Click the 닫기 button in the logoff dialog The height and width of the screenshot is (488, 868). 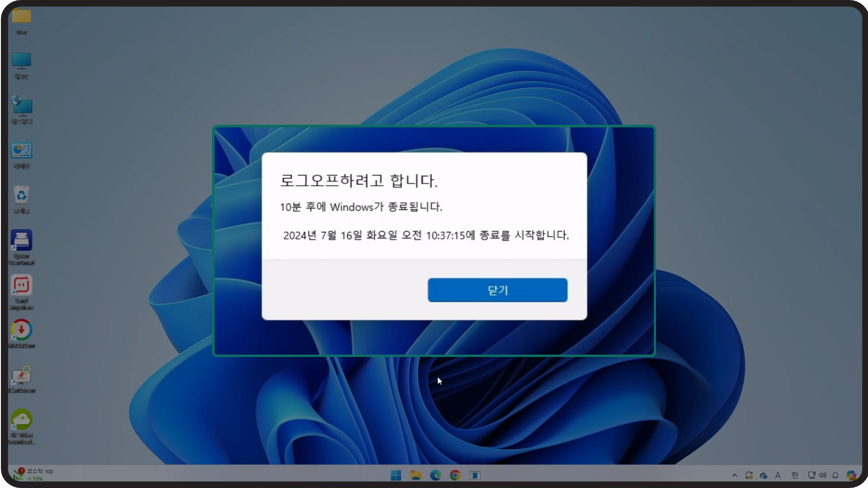[x=497, y=290]
